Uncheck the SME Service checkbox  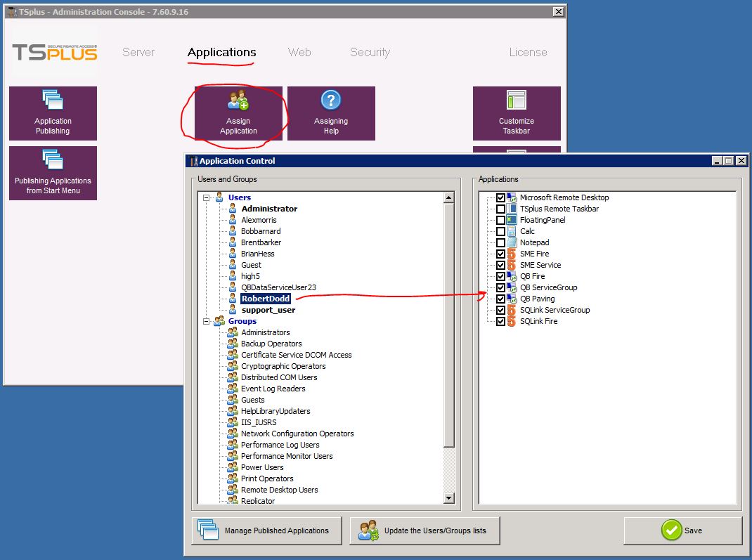pos(500,265)
